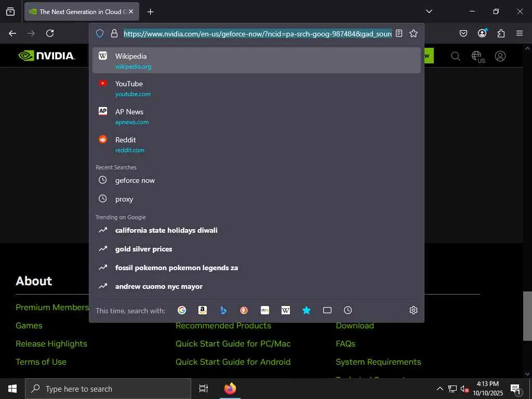Search history with clock icon
Viewport: 532px width, 399px height.
coord(348,310)
